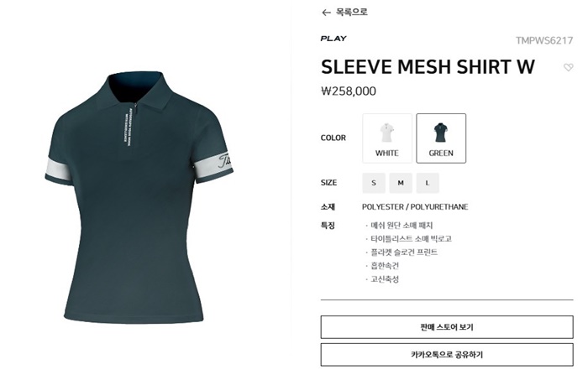Click the Titleist logo on the shirt sleeve
The image size is (588, 375).
(224, 161)
